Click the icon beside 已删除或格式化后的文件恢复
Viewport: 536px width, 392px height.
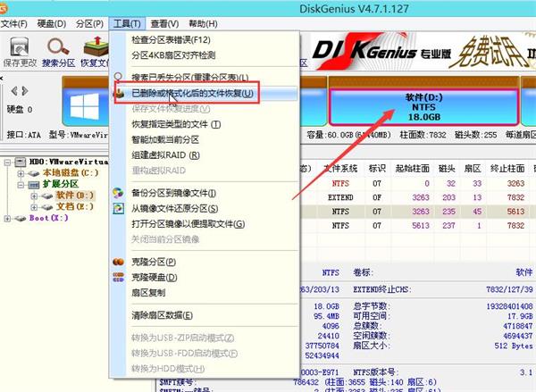(x=119, y=93)
